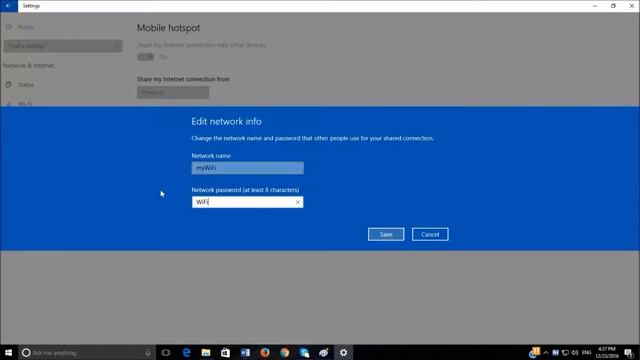The image size is (640, 360).
Task: Click the volume speaker tray icon
Action: 575,353
